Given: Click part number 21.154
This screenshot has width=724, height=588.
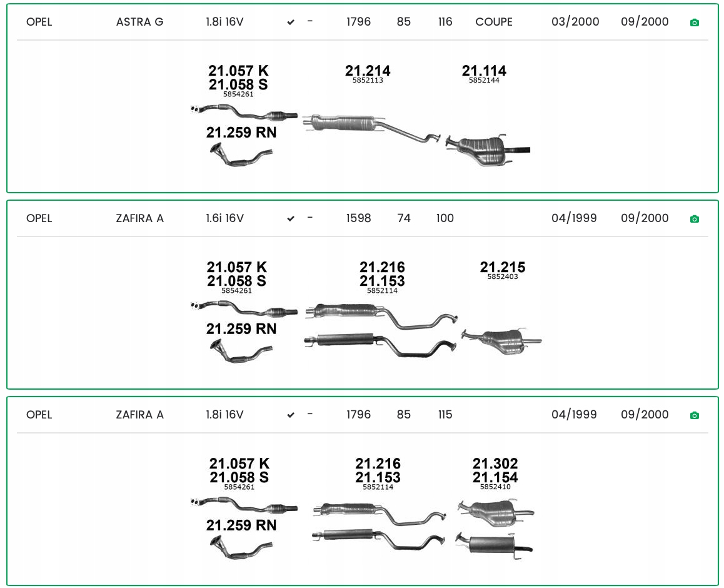Looking at the screenshot, I should coord(495,478).
